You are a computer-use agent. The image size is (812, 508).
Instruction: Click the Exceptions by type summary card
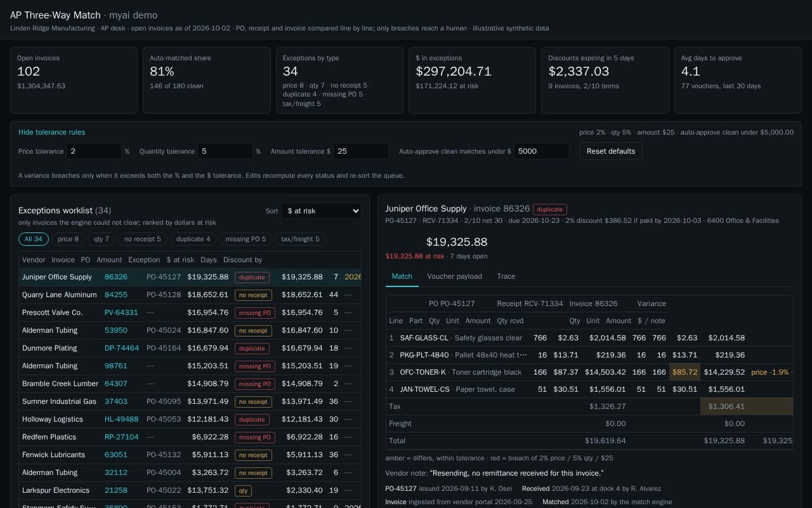339,80
